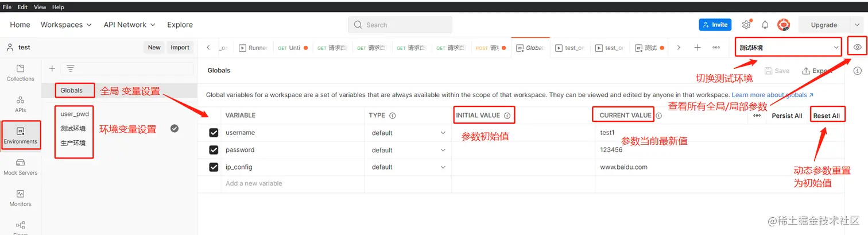
Task: Open type dropdown for password row
Action: pyautogui.click(x=408, y=150)
